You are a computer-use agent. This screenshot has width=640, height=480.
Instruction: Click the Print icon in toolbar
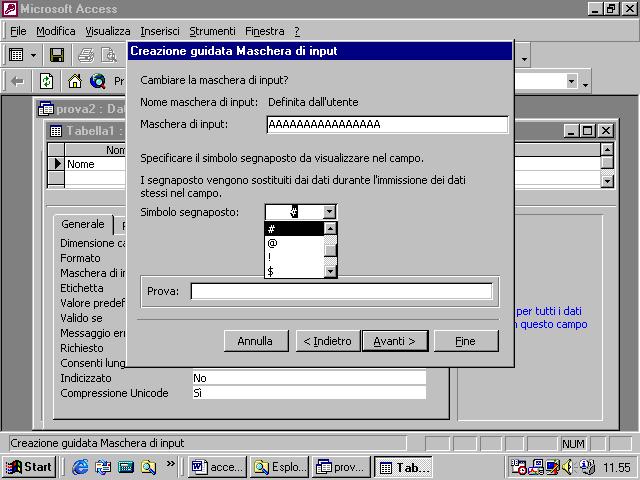[x=86, y=55]
